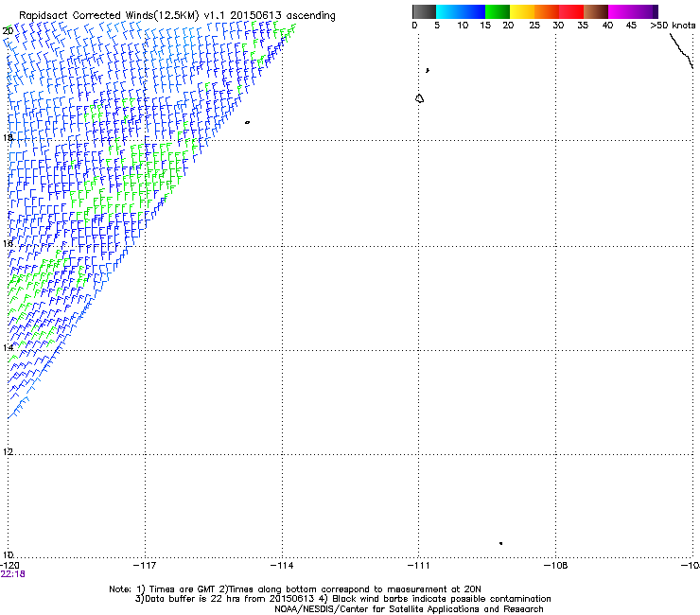Screen dimensions: 700x615
Task: Click the -117 longitude axis label
Action: (x=145, y=566)
